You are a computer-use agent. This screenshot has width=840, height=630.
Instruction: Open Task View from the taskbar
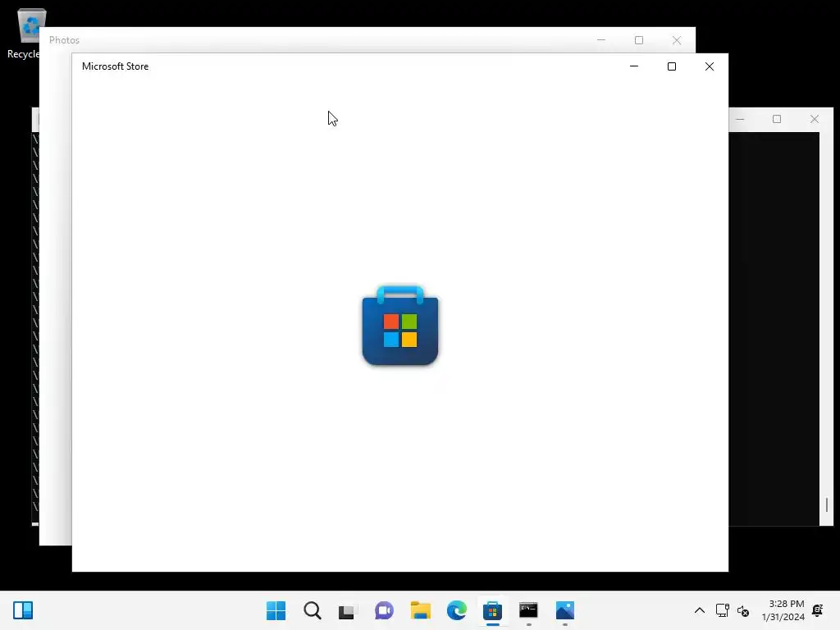348,610
